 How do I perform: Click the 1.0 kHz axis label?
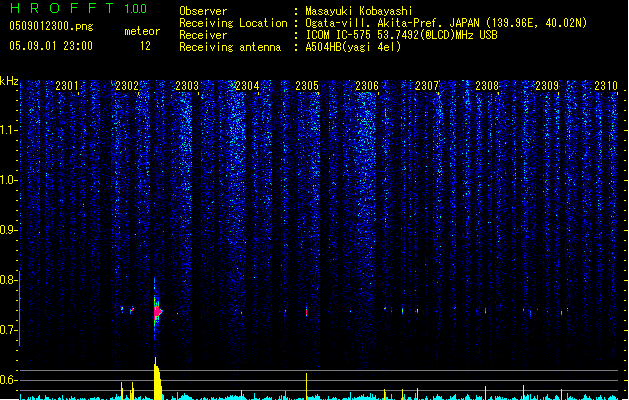(x=9, y=180)
